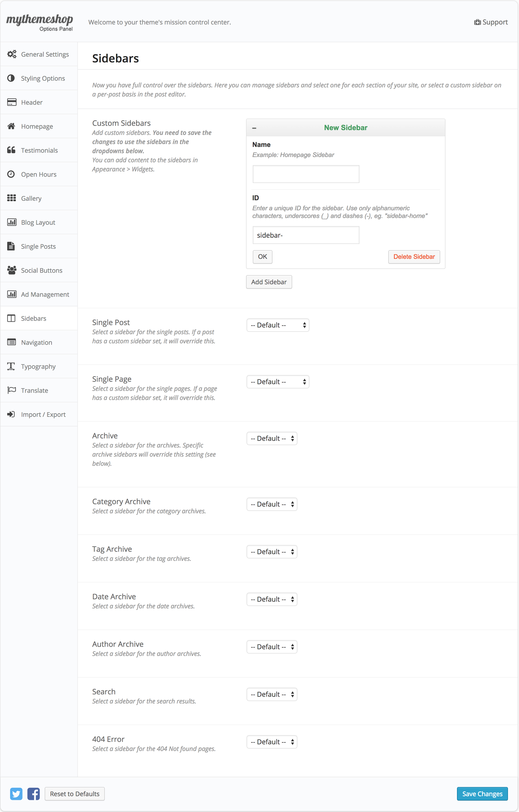Image resolution: width=519 pixels, height=812 pixels.
Task: Open the Single Post sidebar dropdown
Action: click(278, 325)
